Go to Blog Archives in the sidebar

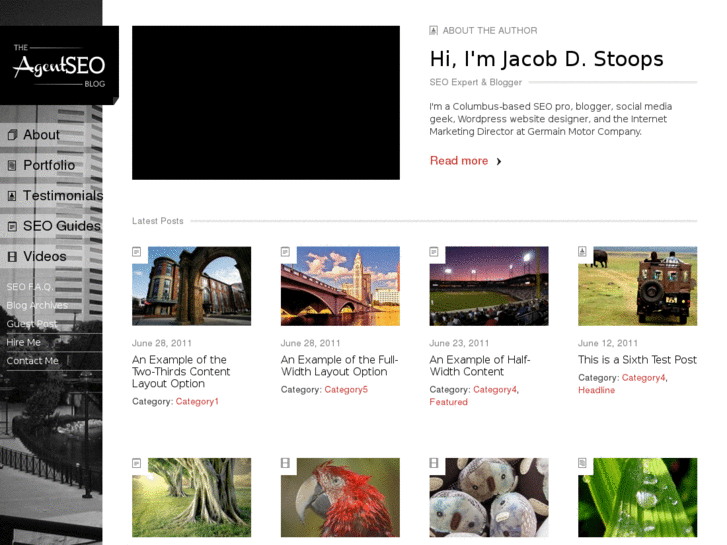coord(37,305)
